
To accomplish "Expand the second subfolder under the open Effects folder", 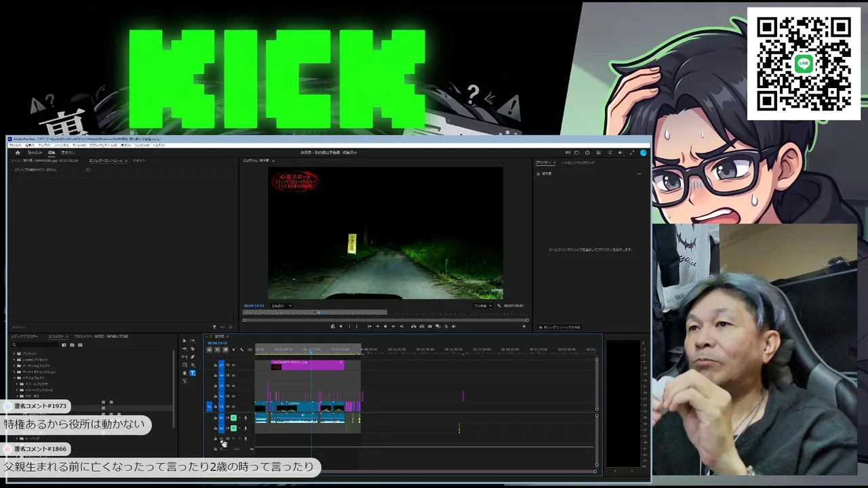I will (18, 390).
